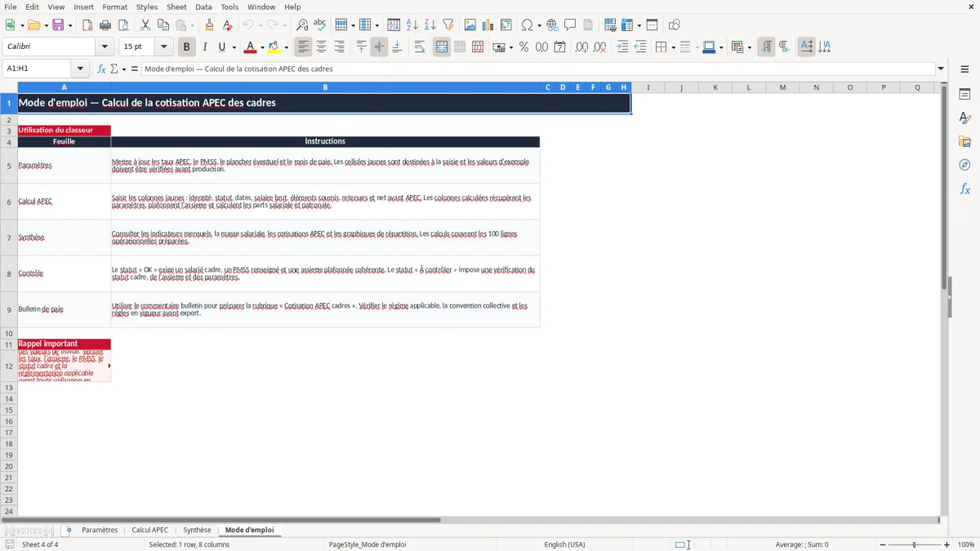980x551 pixels.
Task: Open the Name Box dropdown
Action: pos(81,69)
